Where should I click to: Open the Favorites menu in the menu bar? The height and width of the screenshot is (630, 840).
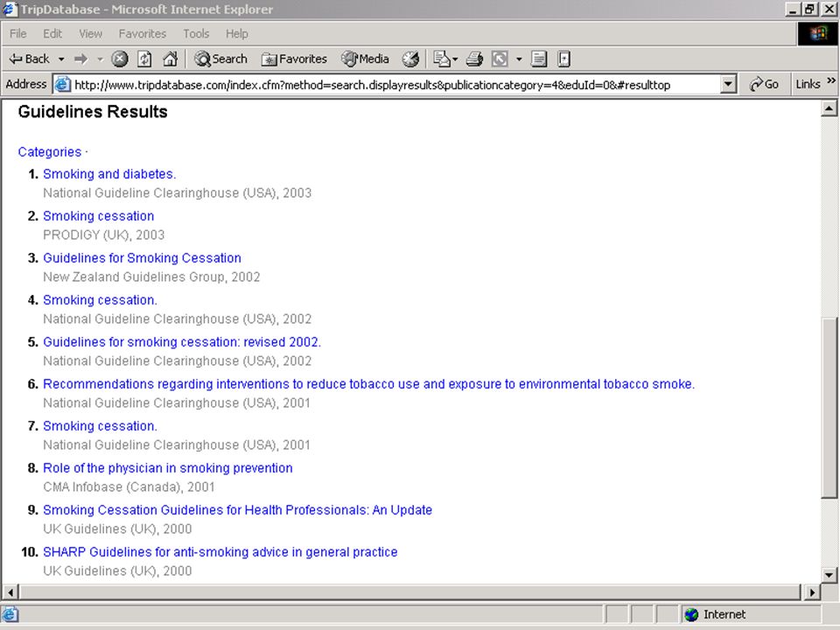click(143, 34)
